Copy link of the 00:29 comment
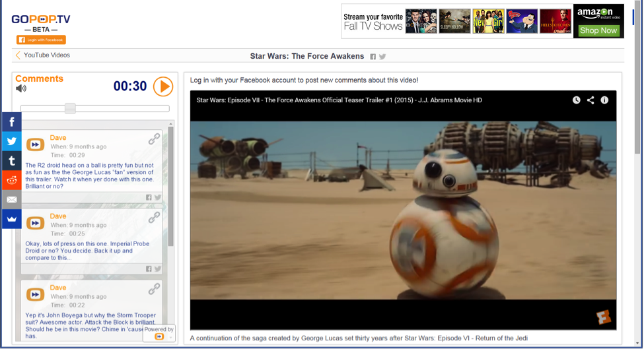This screenshot has height=349, width=644. (x=154, y=139)
